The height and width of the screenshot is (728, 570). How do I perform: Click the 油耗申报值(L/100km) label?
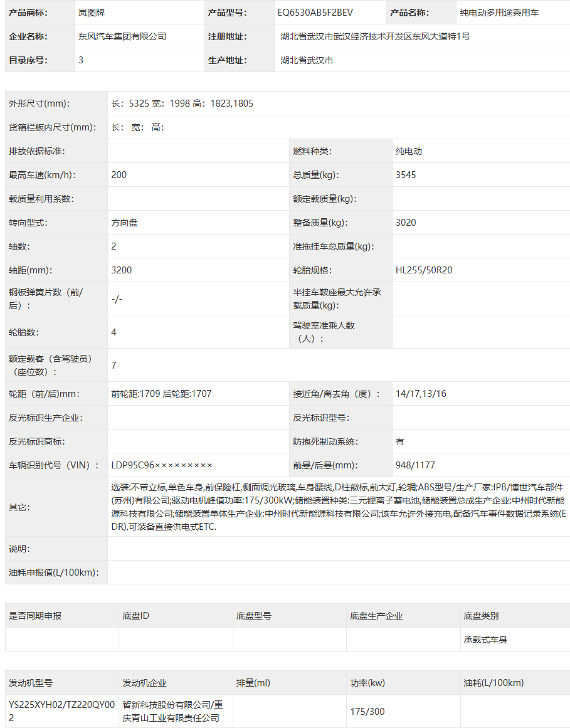pos(54,572)
